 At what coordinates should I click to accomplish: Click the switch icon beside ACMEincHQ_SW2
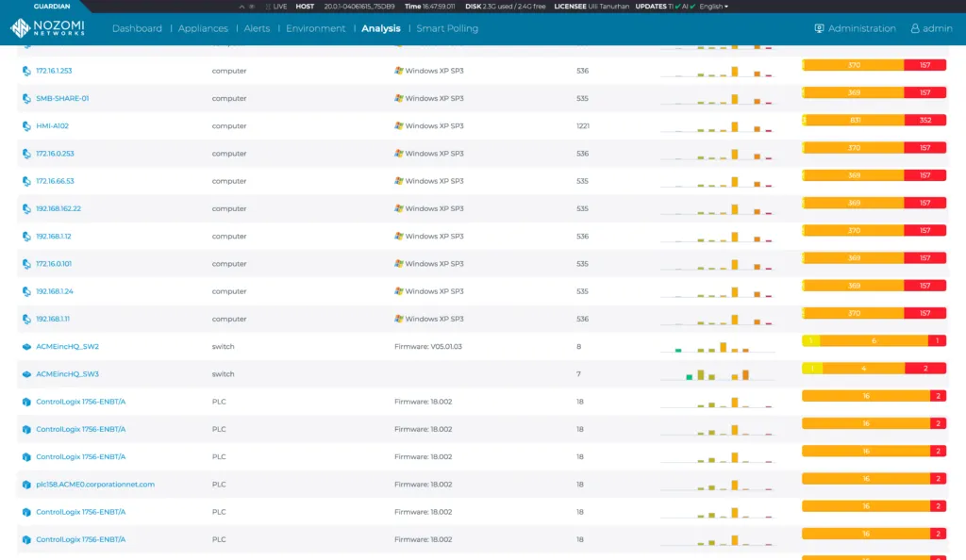26,346
